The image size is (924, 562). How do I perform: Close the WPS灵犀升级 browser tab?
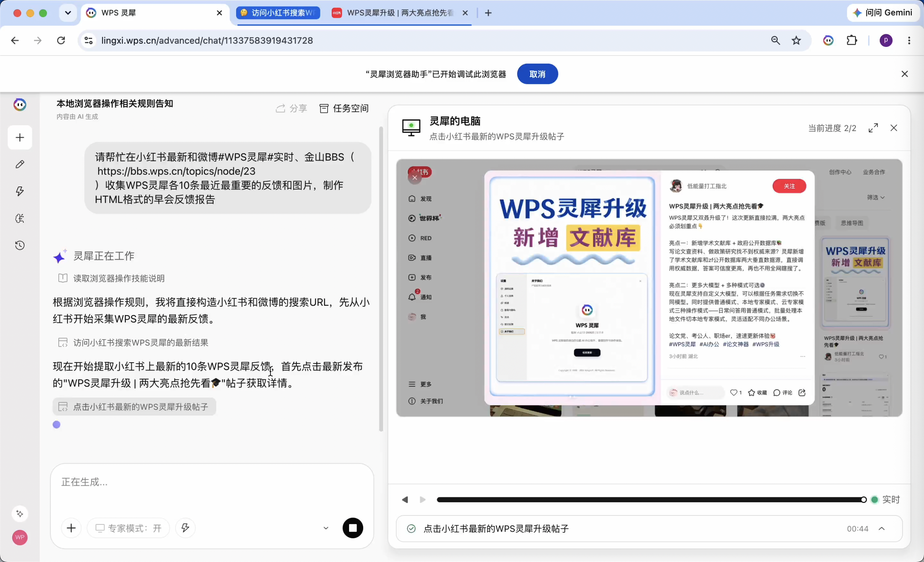[x=465, y=13]
